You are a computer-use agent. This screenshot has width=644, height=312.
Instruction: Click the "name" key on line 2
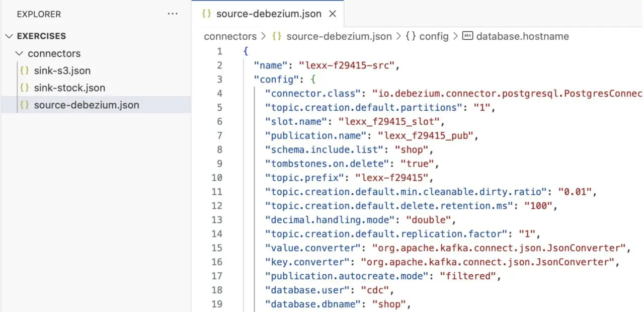pos(270,65)
